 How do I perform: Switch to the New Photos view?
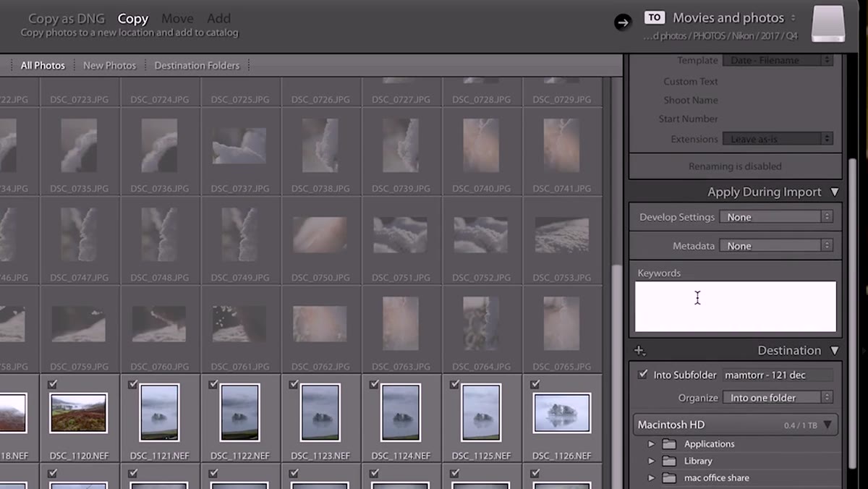(x=109, y=65)
